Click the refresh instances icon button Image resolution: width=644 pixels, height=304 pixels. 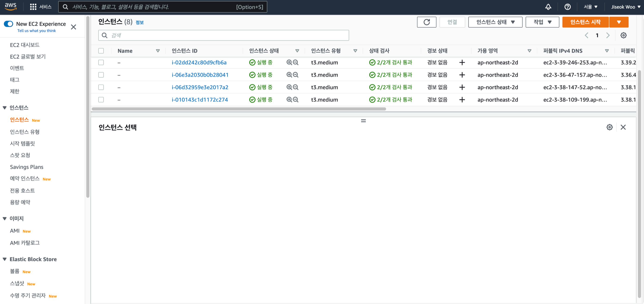click(x=426, y=22)
